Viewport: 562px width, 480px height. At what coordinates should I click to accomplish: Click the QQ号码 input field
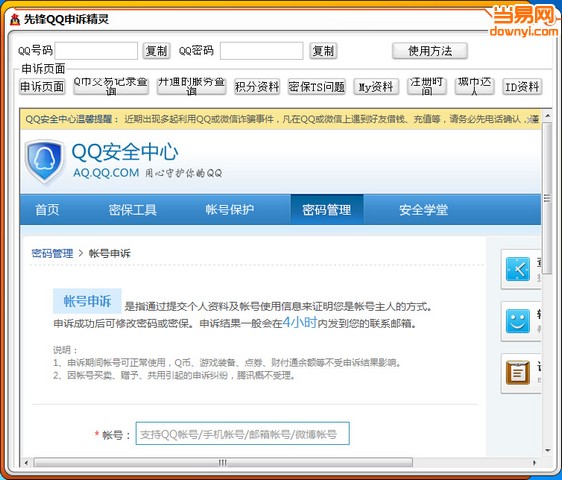[96, 51]
